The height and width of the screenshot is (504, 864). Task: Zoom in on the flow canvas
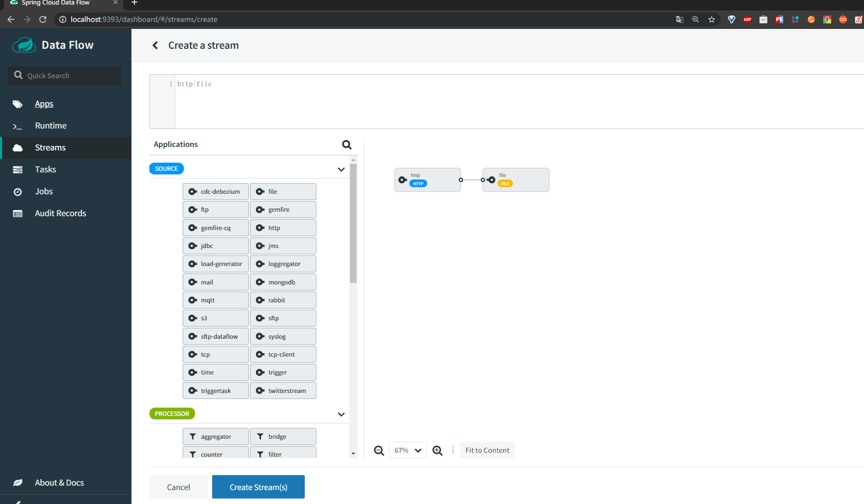click(x=437, y=450)
